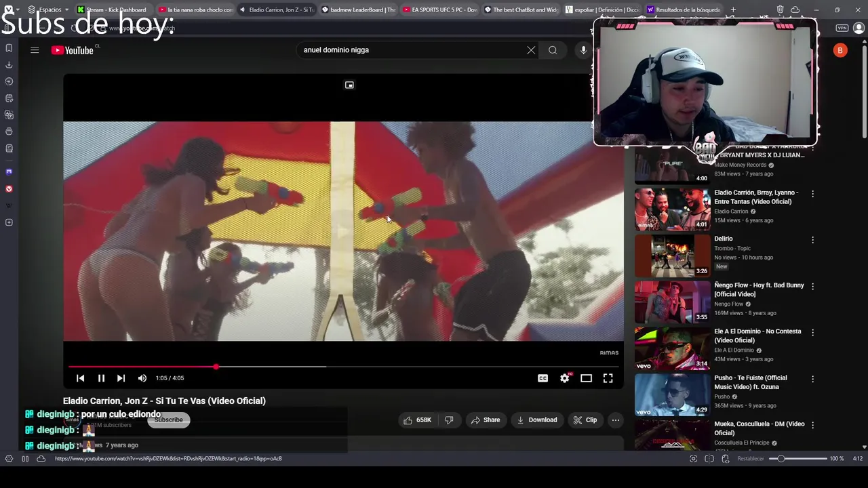This screenshot has width=868, height=488.
Task: Expand the Espacios workspaces dropdown
Action: click(48, 9)
